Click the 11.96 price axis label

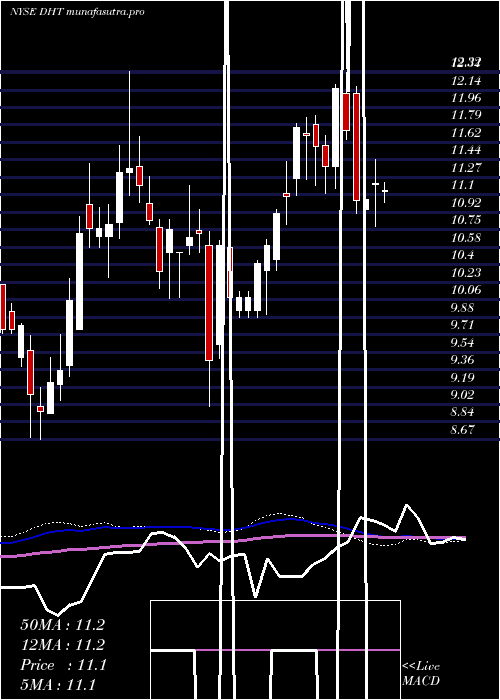pyautogui.click(x=466, y=98)
